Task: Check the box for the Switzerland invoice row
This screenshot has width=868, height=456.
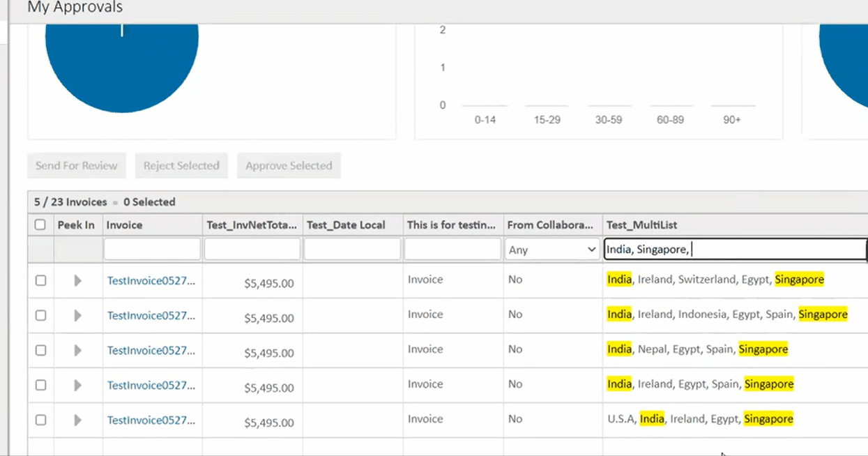Action: click(40, 280)
